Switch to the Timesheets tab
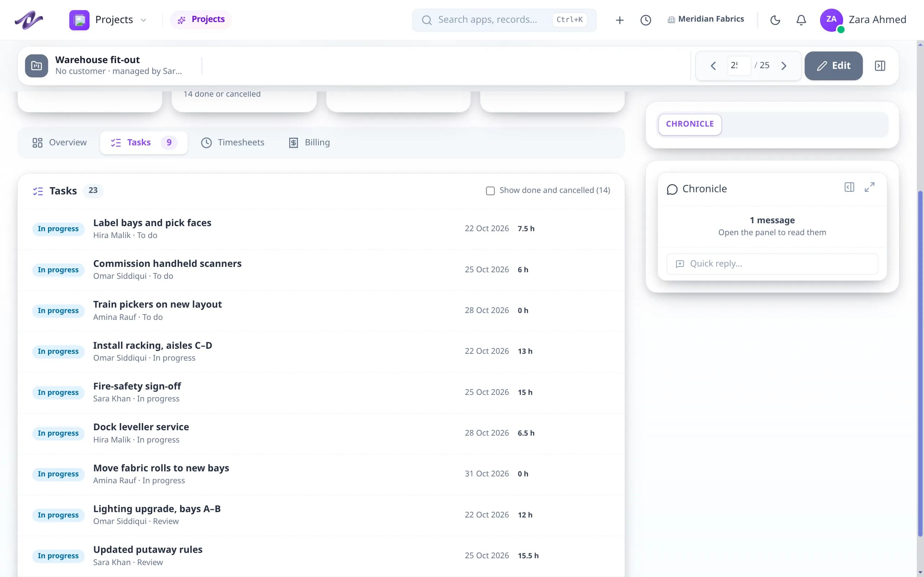Image resolution: width=924 pixels, height=577 pixels. point(232,142)
